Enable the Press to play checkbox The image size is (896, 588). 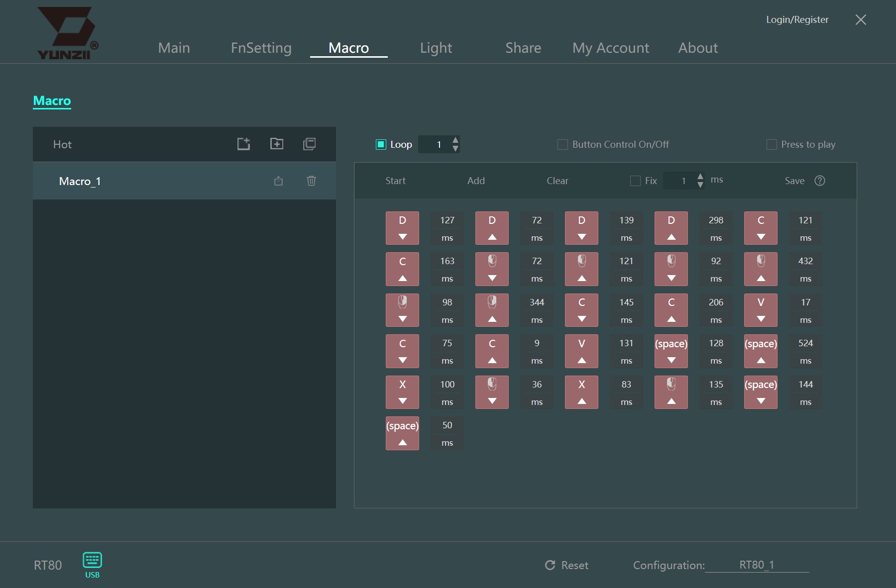pos(772,144)
